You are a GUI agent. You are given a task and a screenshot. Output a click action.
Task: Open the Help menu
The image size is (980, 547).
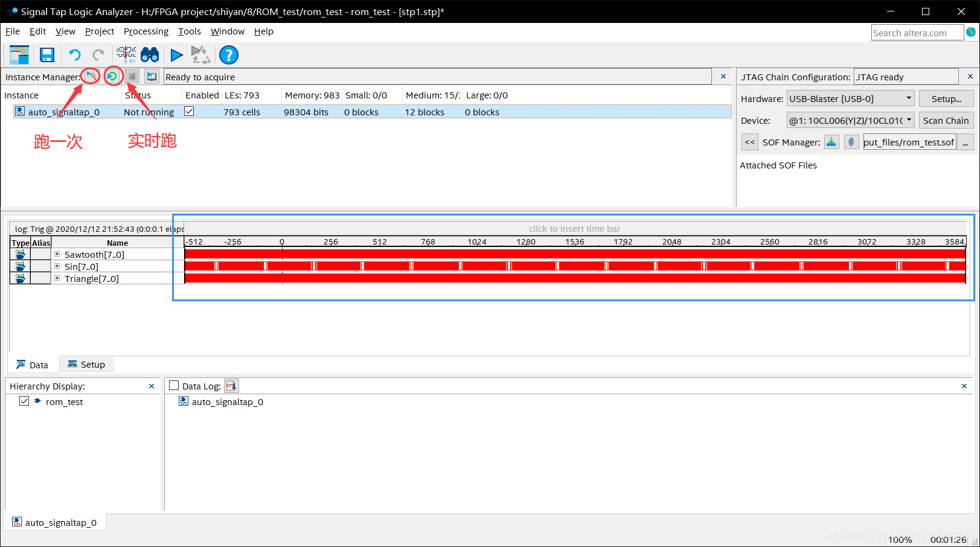click(263, 31)
